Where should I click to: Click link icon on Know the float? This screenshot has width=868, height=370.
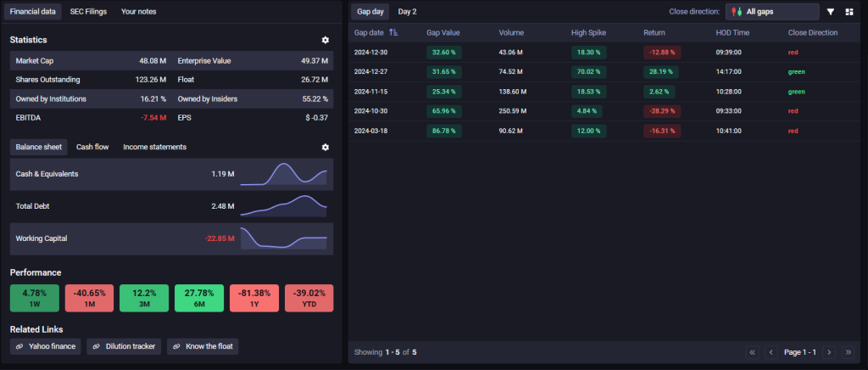point(176,347)
